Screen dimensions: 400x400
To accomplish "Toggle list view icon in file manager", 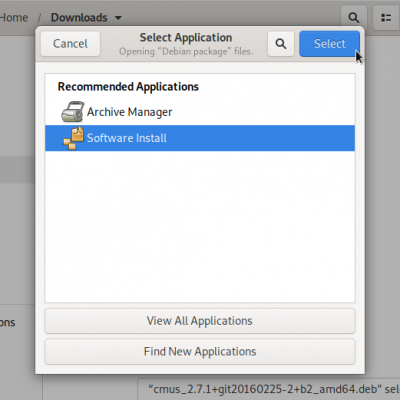I will coord(386,17).
